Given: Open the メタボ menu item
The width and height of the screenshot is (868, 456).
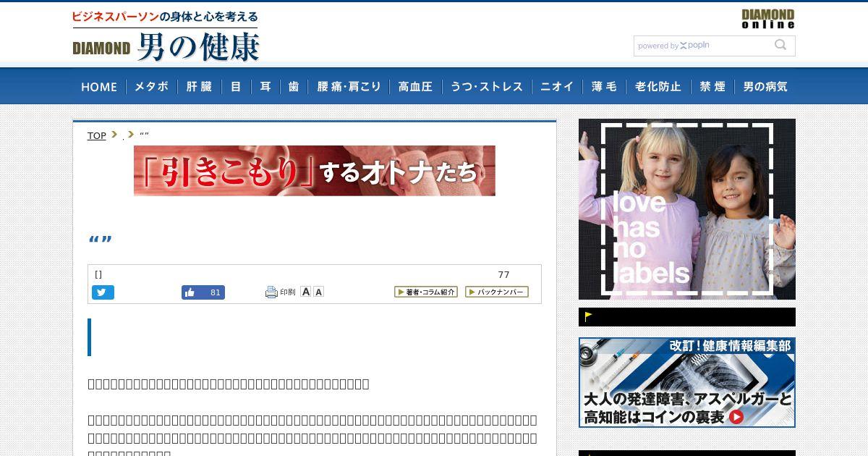Looking at the screenshot, I should [152, 86].
